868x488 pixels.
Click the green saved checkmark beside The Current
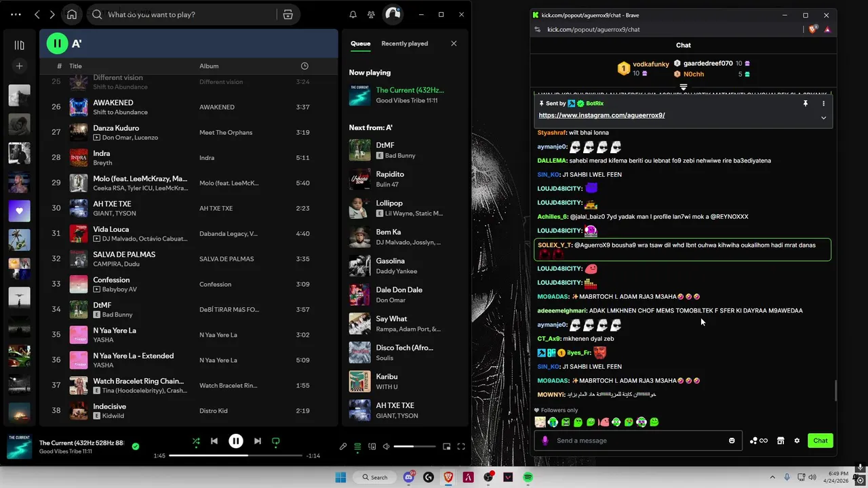[x=136, y=446]
